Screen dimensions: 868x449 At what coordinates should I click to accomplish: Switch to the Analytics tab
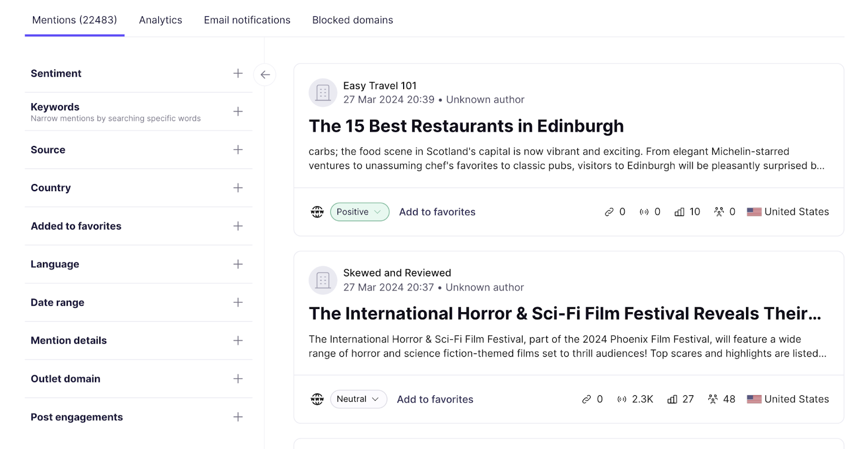(x=161, y=20)
